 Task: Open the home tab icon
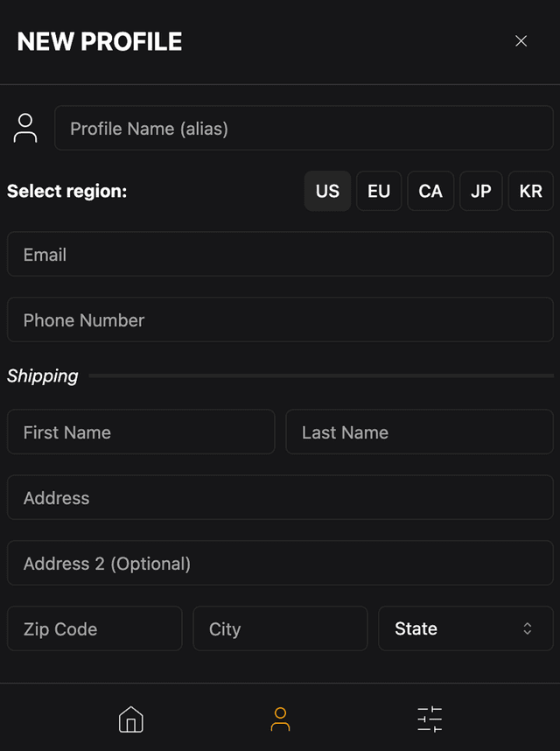130,719
